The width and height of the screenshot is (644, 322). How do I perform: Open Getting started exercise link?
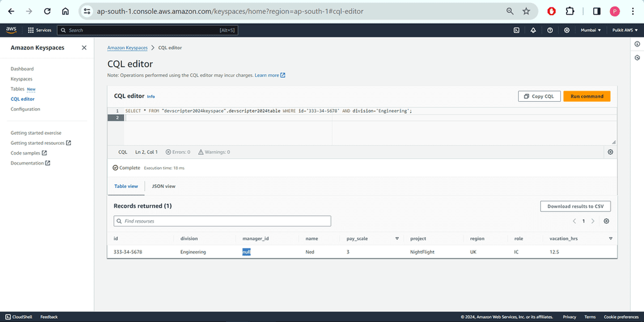36,133
